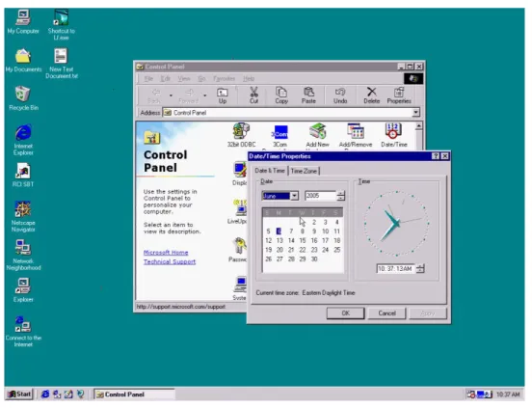Open the Recycle Bin icon
The height and width of the screenshot is (408, 532).
tap(23, 98)
